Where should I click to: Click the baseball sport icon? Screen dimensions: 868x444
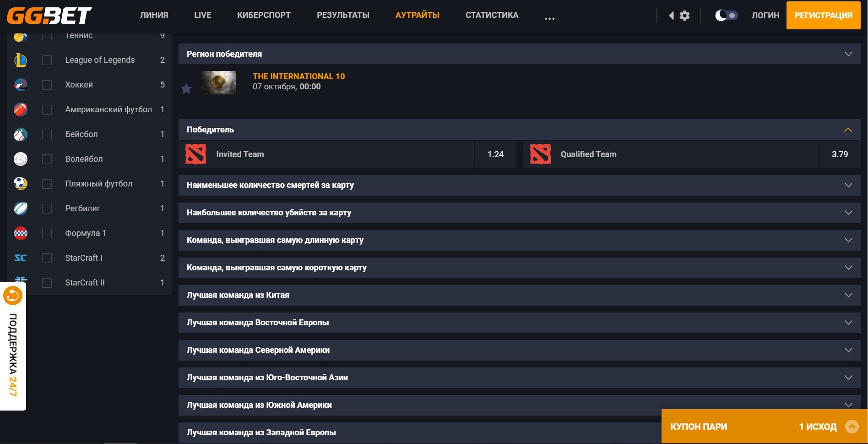pos(21,134)
